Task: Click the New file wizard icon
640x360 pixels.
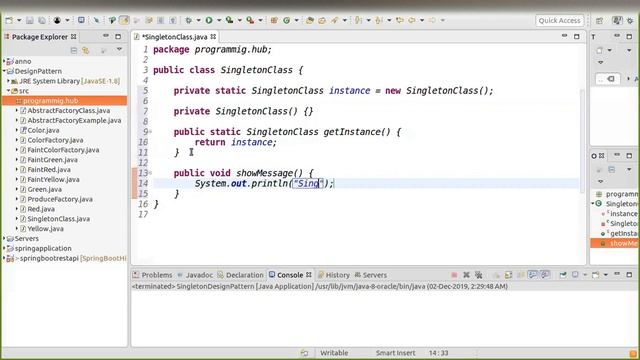Action: pos(9,20)
